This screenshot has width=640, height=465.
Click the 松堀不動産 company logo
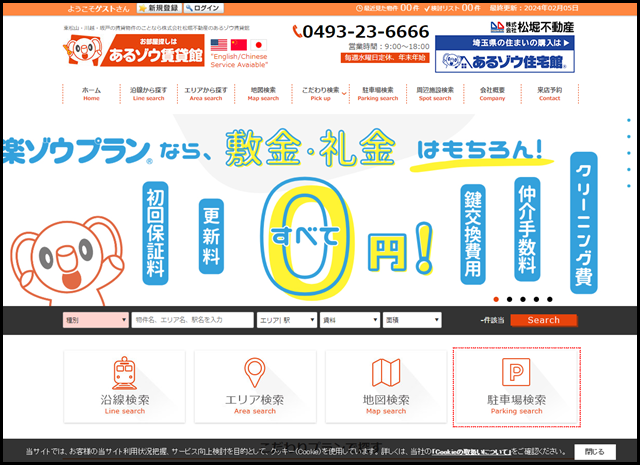point(532,27)
